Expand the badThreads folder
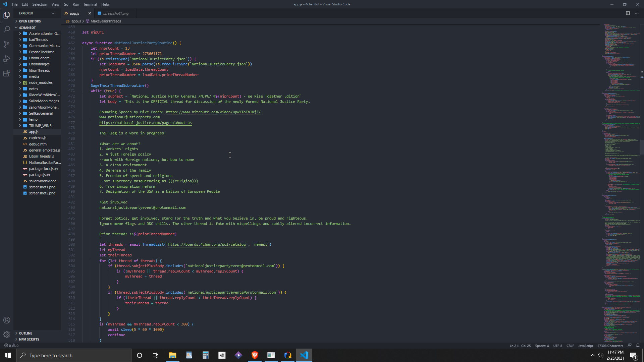Image resolution: width=644 pixels, height=362 pixels. pyautogui.click(x=37, y=40)
